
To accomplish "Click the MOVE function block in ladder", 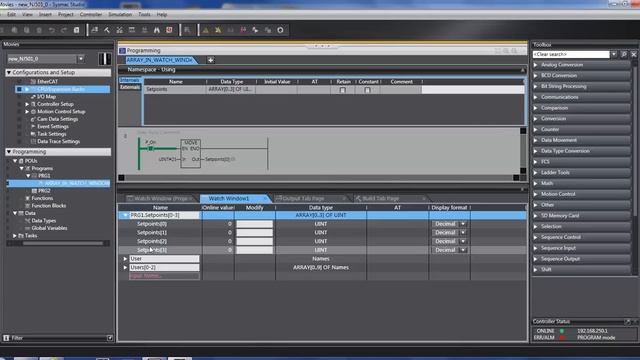I will [x=191, y=153].
